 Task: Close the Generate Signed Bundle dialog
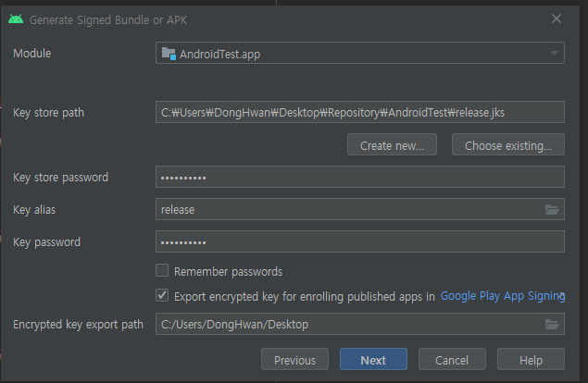(557, 19)
